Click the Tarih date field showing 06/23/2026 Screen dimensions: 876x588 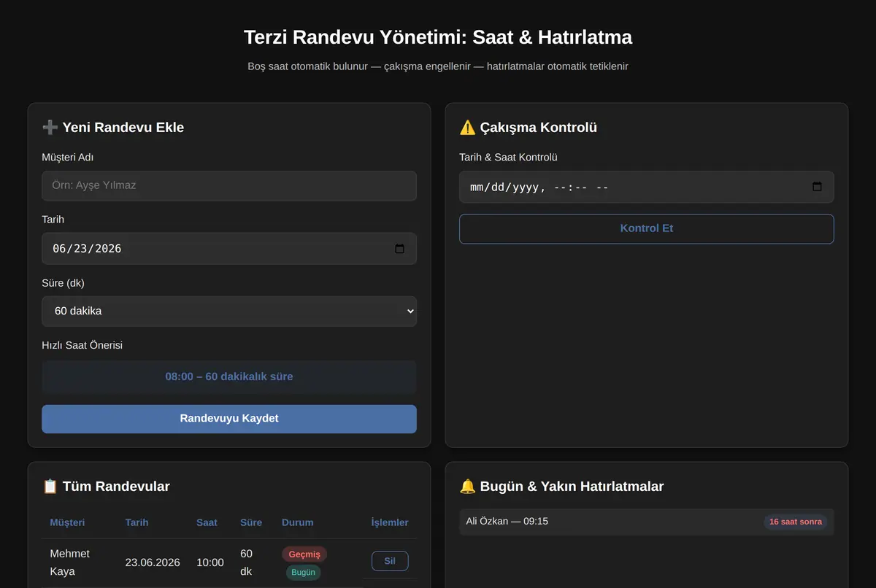tap(229, 249)
